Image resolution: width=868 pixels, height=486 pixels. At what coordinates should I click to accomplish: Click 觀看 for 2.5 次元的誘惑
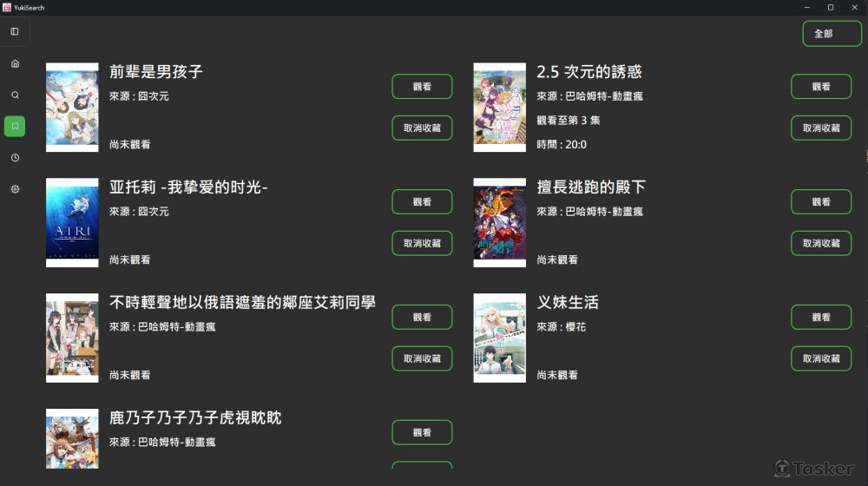[x=821, y=86]
